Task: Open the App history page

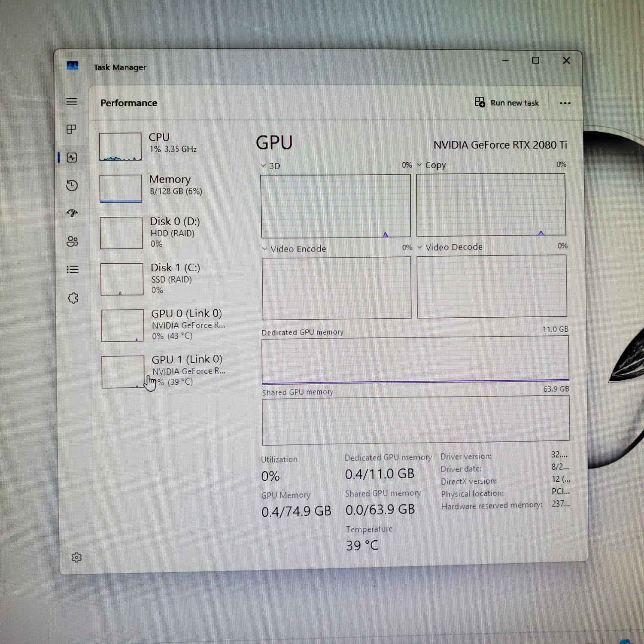Action: (x=72, y=185)
